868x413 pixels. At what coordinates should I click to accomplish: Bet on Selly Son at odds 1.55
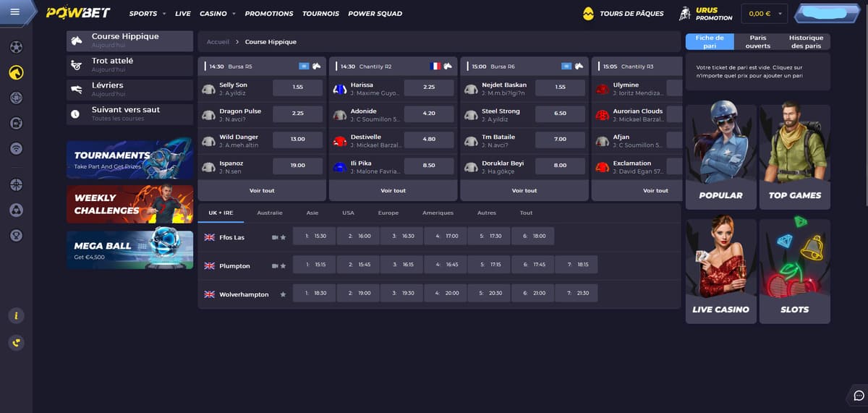(298, 88)
